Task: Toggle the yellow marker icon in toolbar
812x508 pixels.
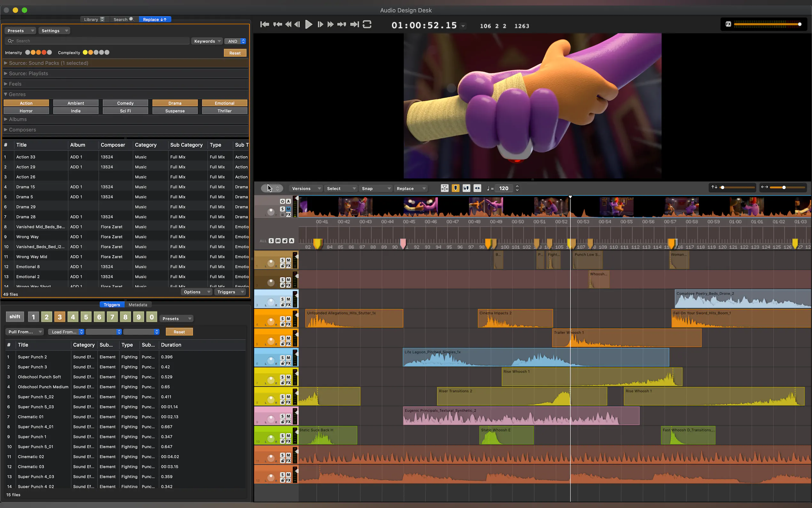Action: pos(456,188)
